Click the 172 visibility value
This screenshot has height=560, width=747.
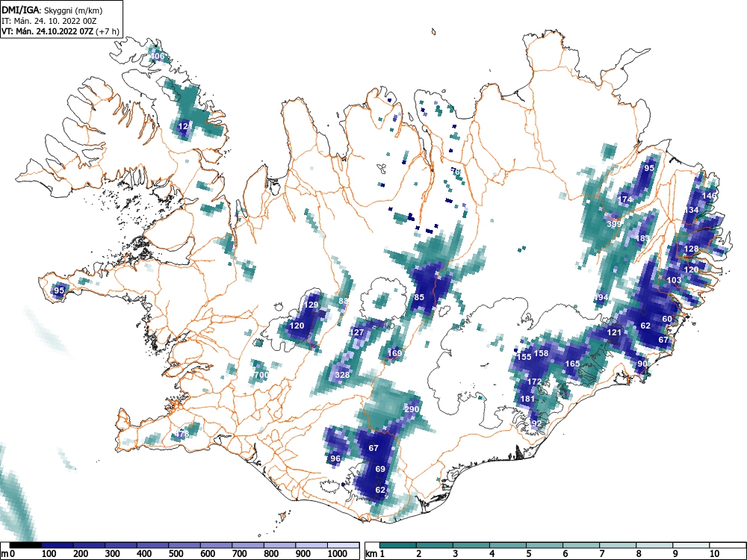534,382
